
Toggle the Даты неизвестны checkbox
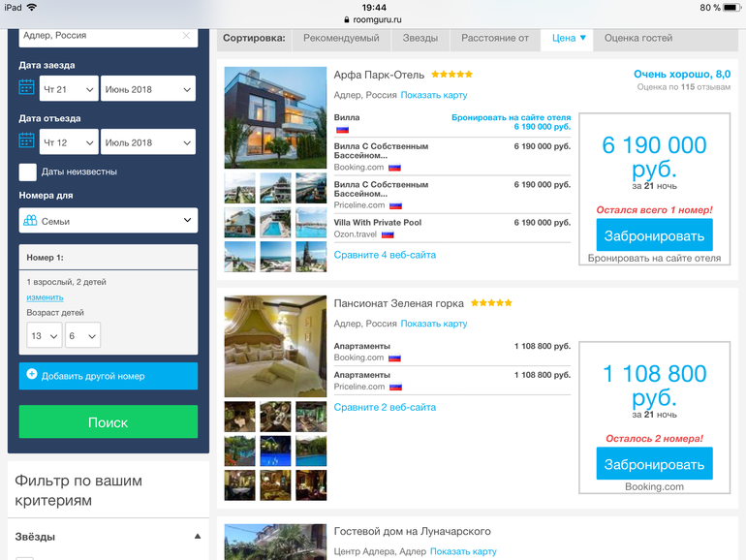pyautogui.click(x=28, y=171)
